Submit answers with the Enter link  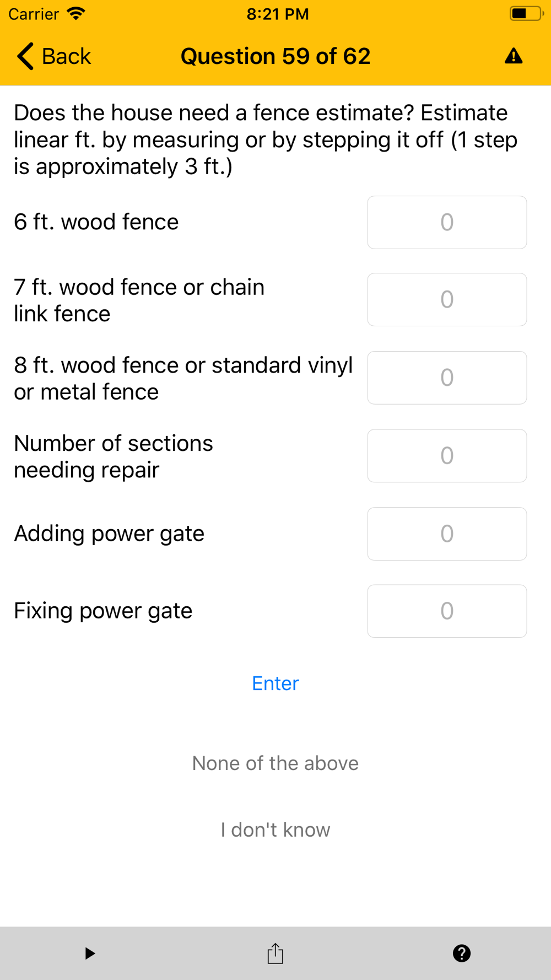click(x=275, y=683)
